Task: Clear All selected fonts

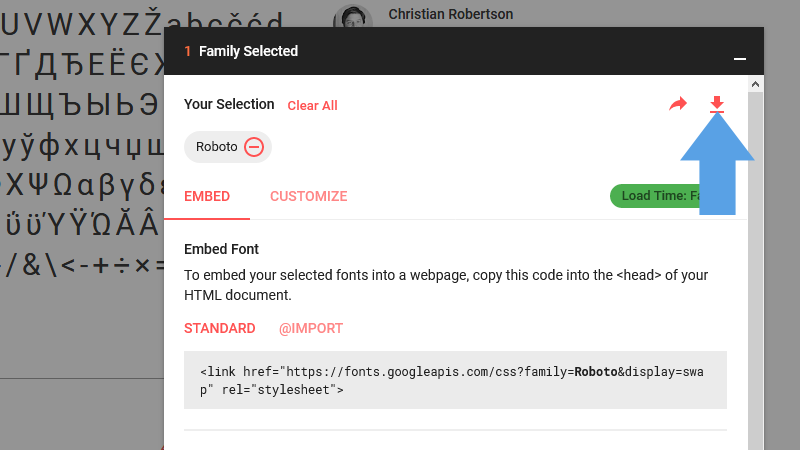Action: click(312, 106)
